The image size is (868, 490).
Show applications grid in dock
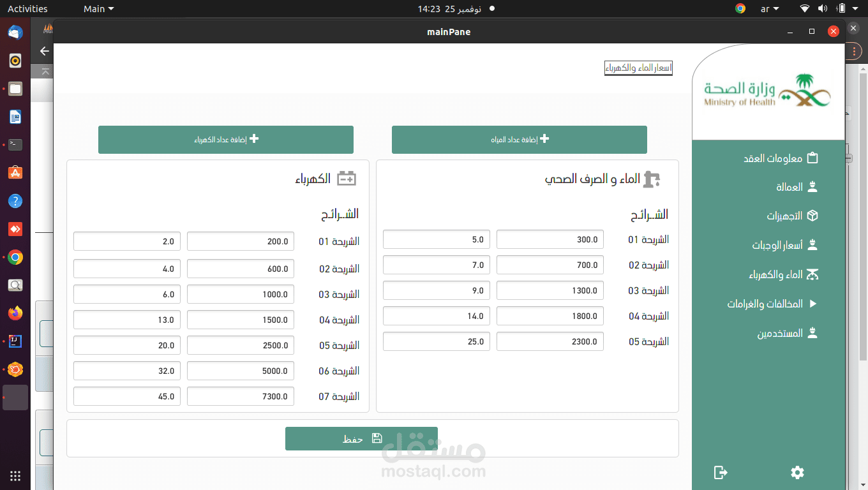15,476
